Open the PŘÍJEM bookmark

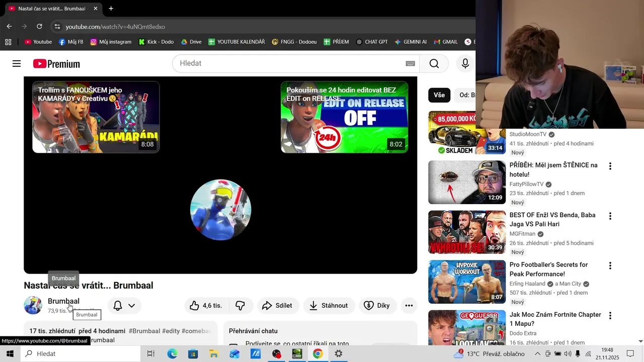point(336,42)
